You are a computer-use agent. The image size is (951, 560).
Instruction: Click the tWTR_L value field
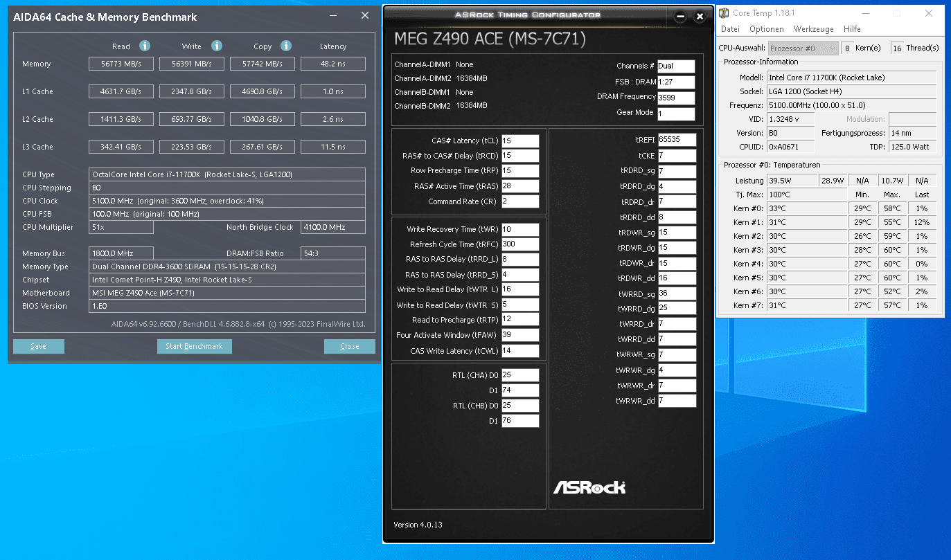520,290
